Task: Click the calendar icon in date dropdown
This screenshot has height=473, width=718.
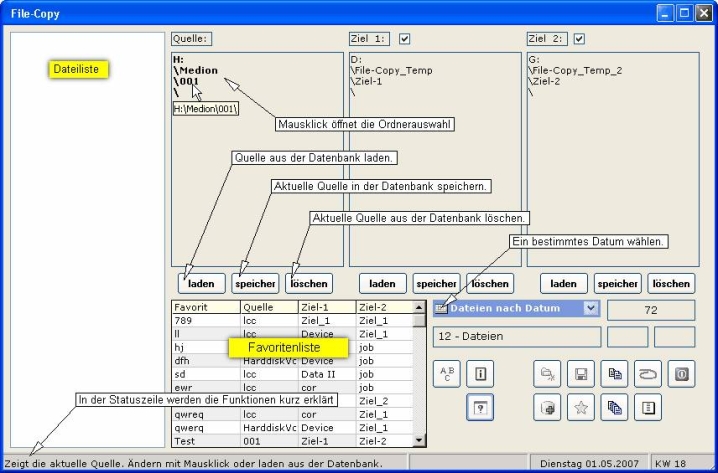Action: 442,310
